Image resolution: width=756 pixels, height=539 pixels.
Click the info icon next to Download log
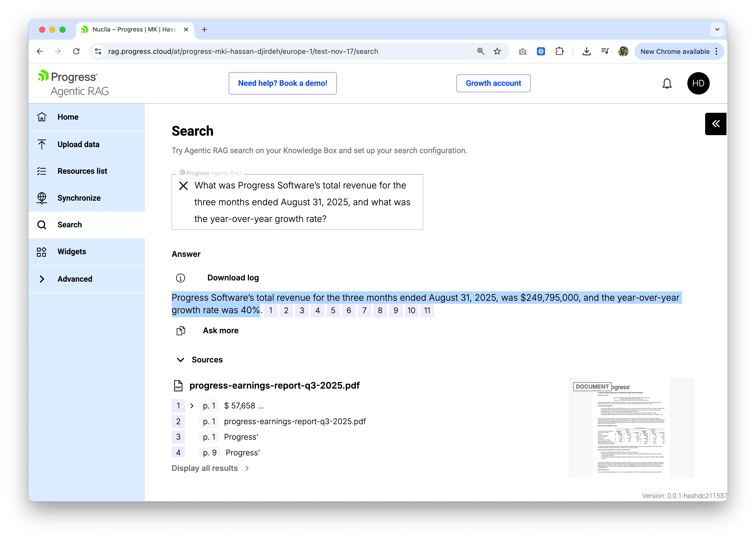click(181, 278)
